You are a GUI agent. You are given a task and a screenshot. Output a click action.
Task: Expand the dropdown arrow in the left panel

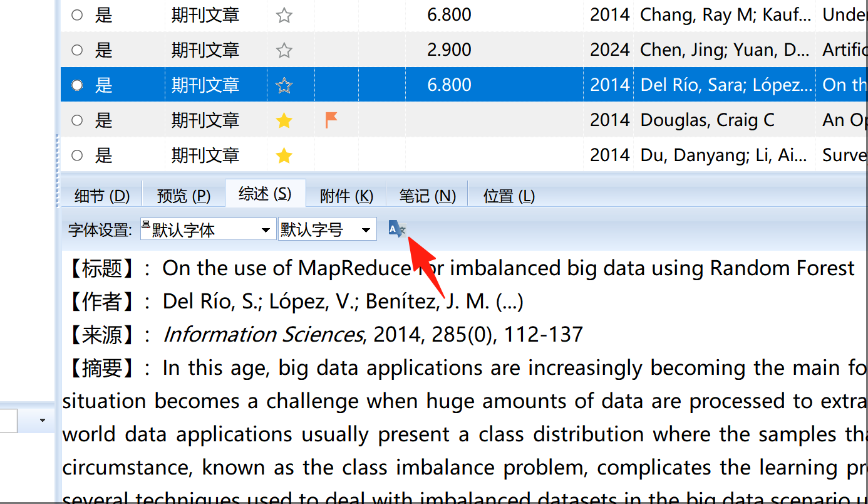click(43, 420)
